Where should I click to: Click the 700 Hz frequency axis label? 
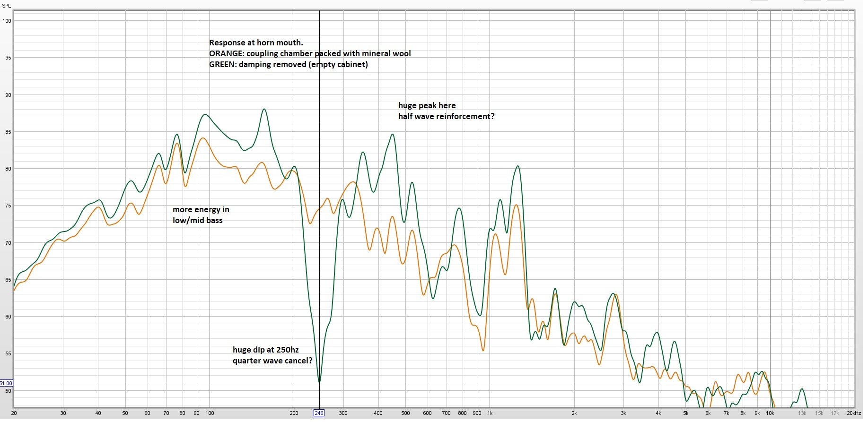(x=447, y=413)
